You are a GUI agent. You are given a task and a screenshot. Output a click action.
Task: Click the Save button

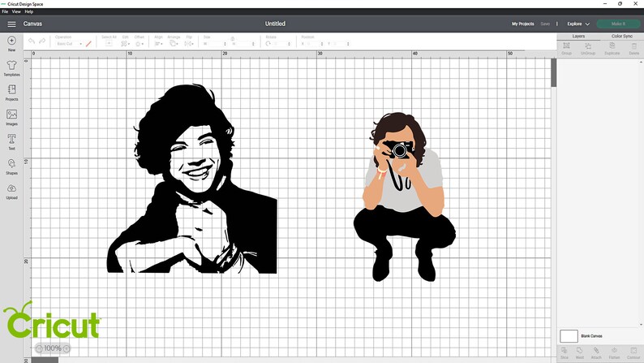click(x=545, y=24)
